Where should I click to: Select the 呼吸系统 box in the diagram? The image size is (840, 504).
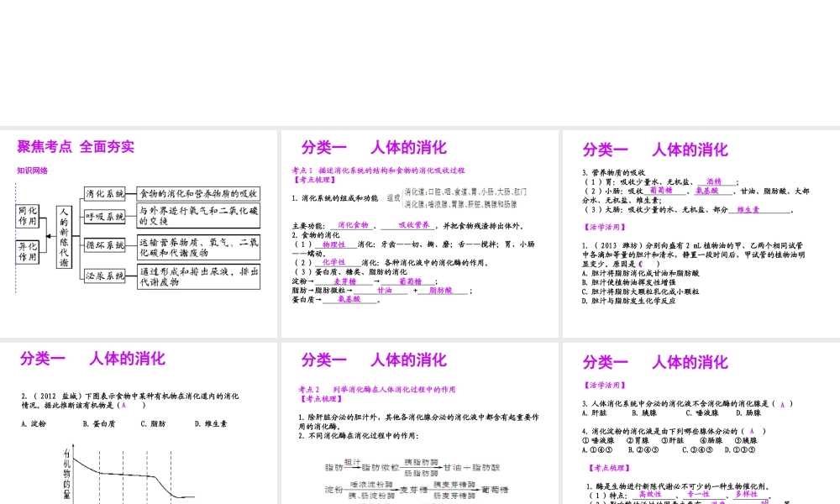pos(104,217)
